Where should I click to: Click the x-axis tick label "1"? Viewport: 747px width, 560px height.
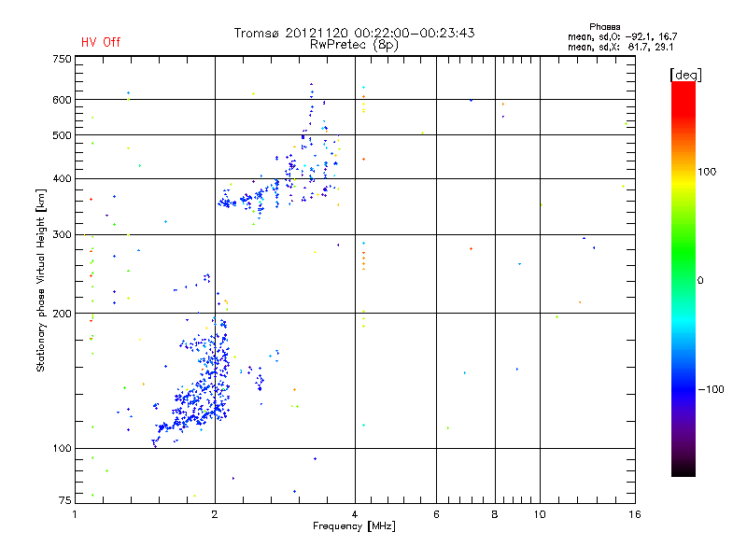click(x=75, y=514)
